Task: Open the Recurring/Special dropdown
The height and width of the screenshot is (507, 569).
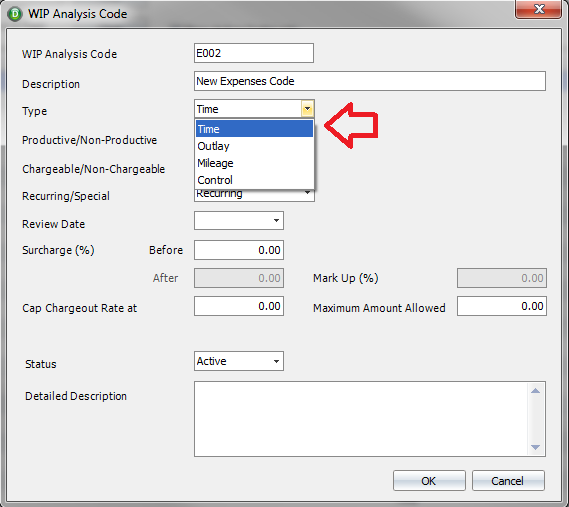Action: coord(307,193)
